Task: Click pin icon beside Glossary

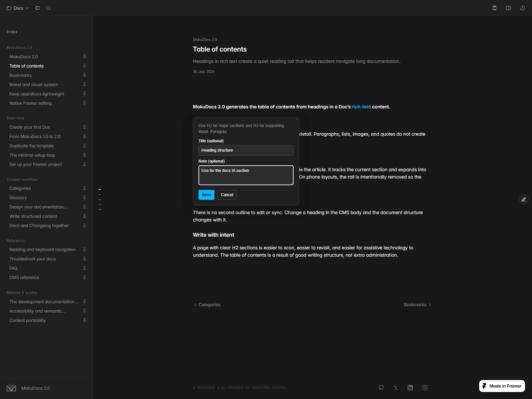Action: pyautogui.click(x=84, y=198)
